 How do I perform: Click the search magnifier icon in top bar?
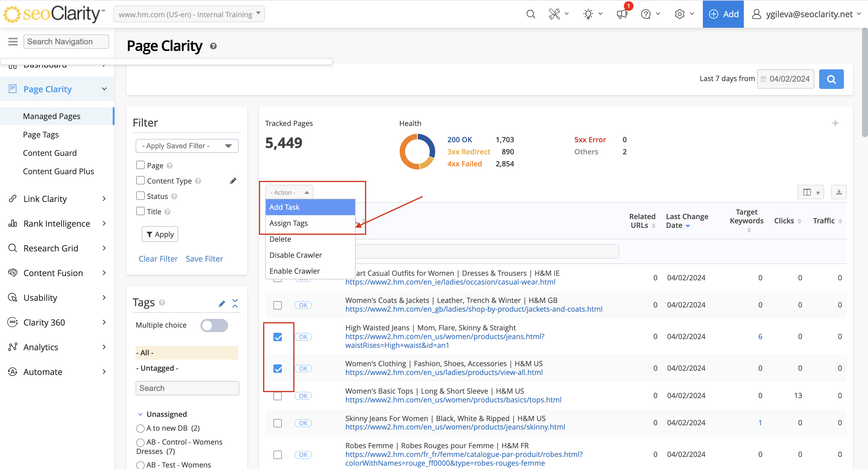(530, 14)
